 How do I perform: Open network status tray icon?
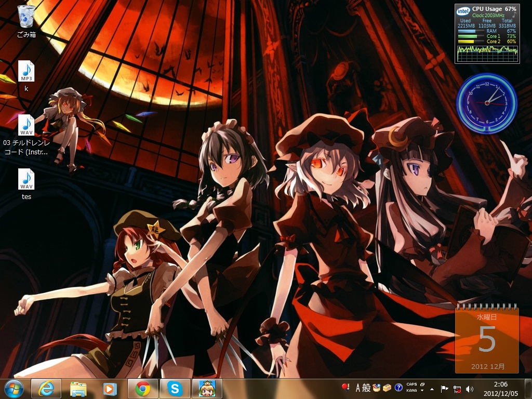click(457, 389)
